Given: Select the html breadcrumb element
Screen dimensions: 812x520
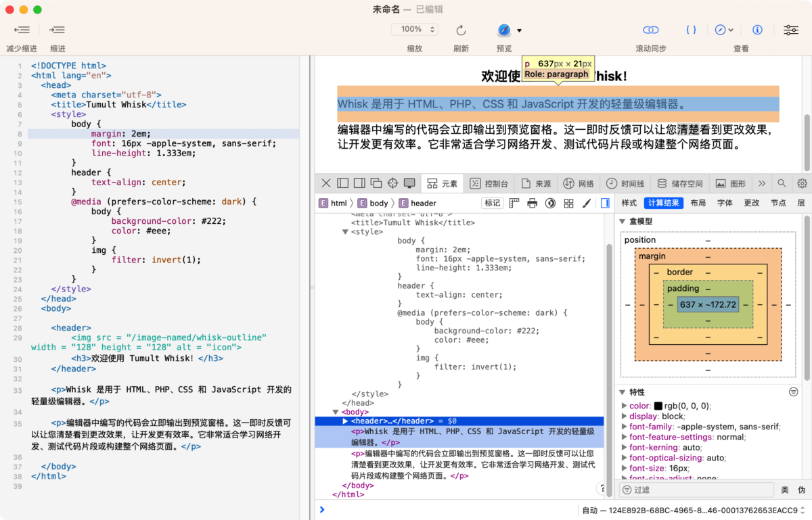Looking at the screenshot, I should pos(334,203).
